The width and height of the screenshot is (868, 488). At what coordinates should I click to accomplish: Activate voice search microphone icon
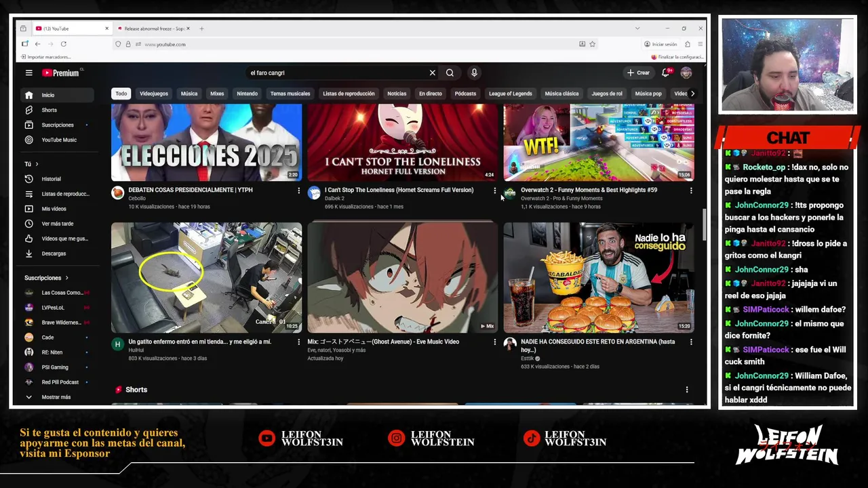coord(474,73)
